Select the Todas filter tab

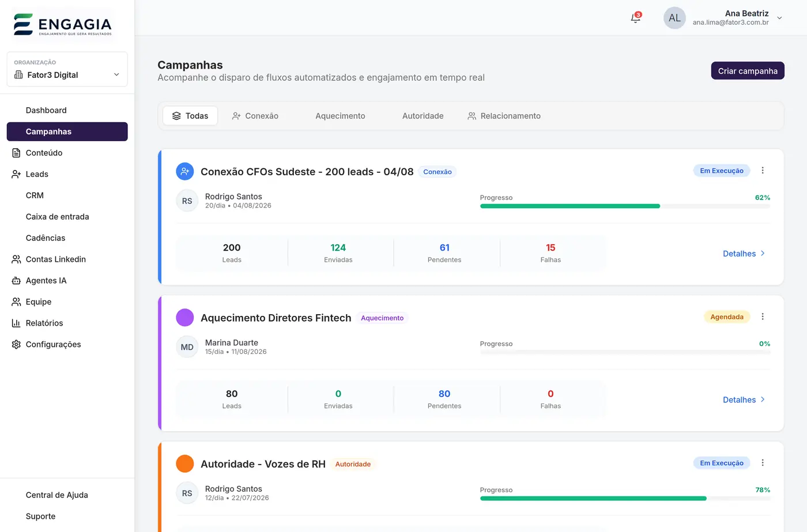click(x=190, y=116)
